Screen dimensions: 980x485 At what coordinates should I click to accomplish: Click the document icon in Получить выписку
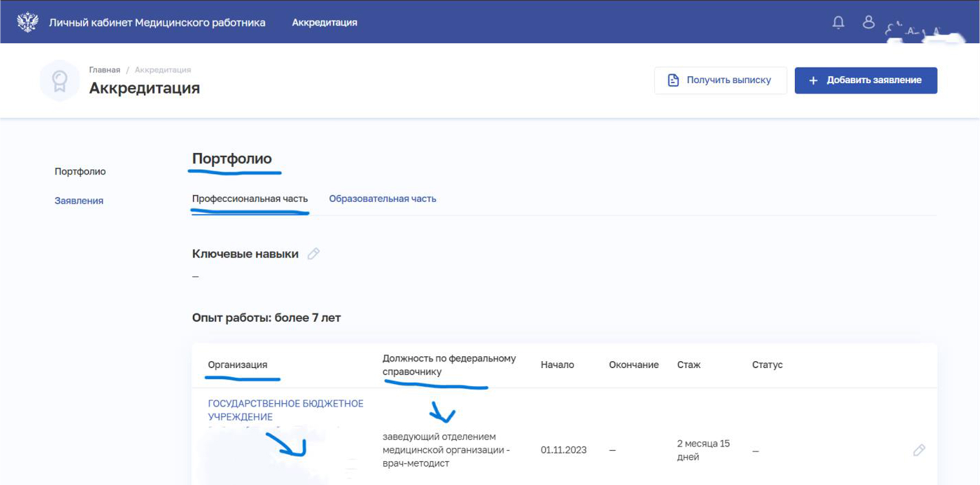(x=673, y=80)
